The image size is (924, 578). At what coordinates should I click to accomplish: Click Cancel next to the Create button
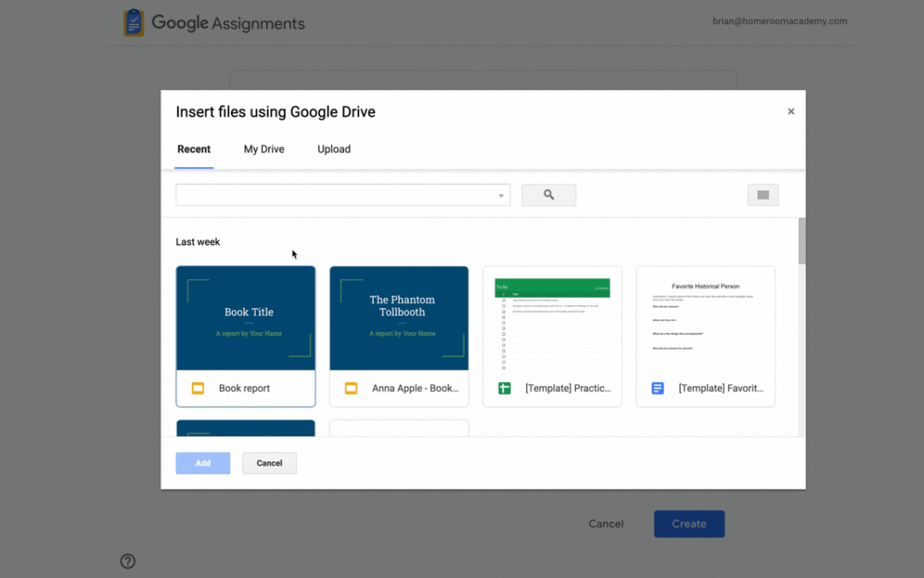[606, 524]
